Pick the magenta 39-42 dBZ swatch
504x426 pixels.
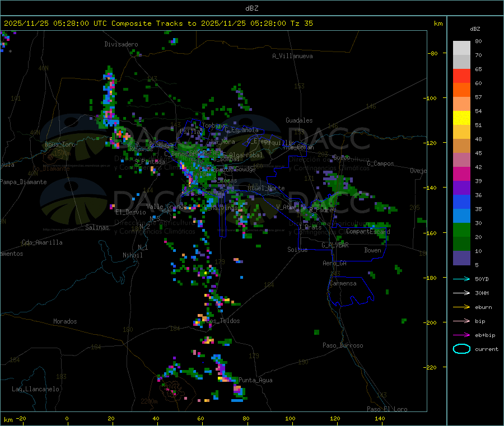coord(461,174)
